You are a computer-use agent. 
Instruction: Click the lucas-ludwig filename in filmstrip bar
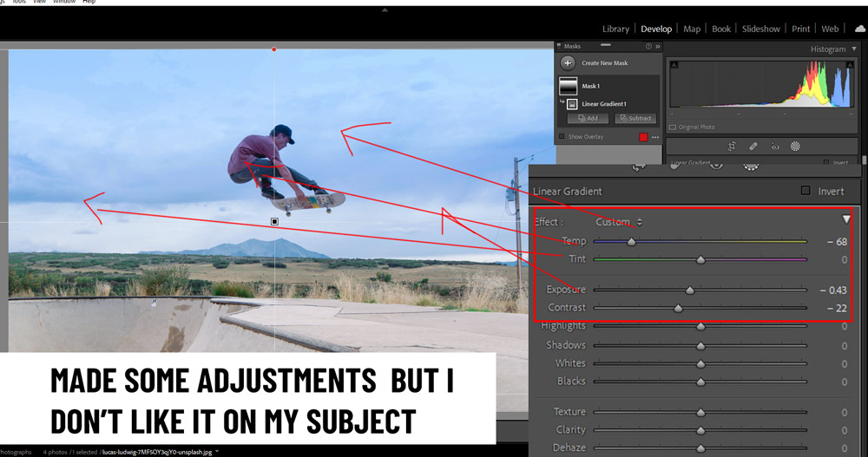pos(157,452)
